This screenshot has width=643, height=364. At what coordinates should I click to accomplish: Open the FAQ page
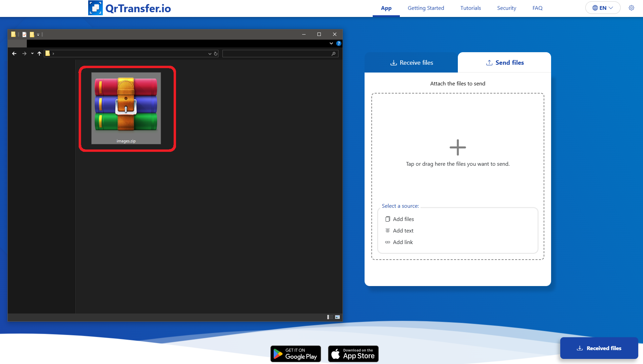[537, 8]
